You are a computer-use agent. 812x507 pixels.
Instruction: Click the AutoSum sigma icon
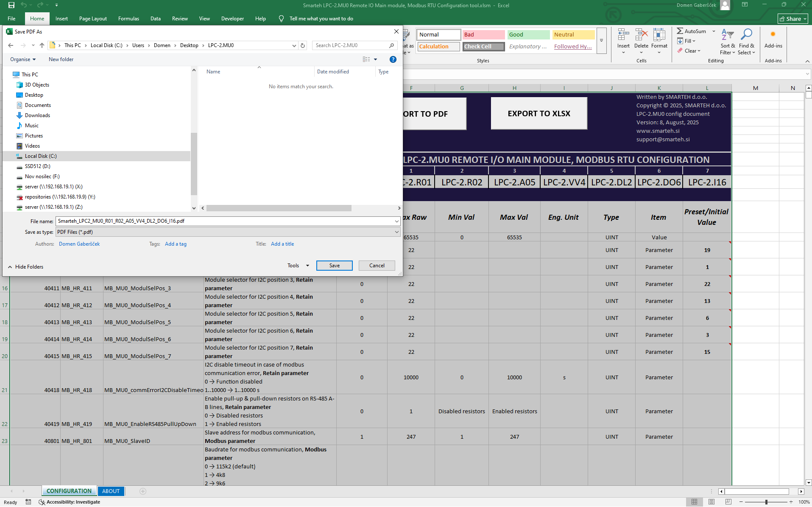coord(680,31)
